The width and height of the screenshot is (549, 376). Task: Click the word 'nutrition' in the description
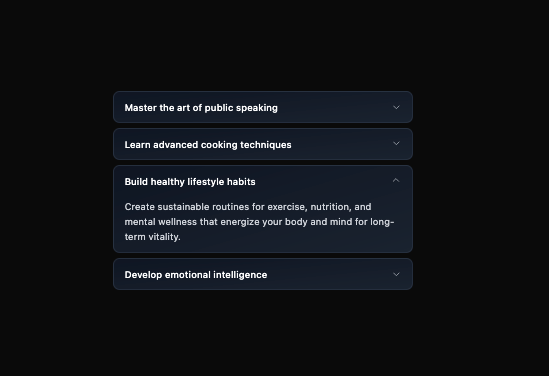coord(331,207)
